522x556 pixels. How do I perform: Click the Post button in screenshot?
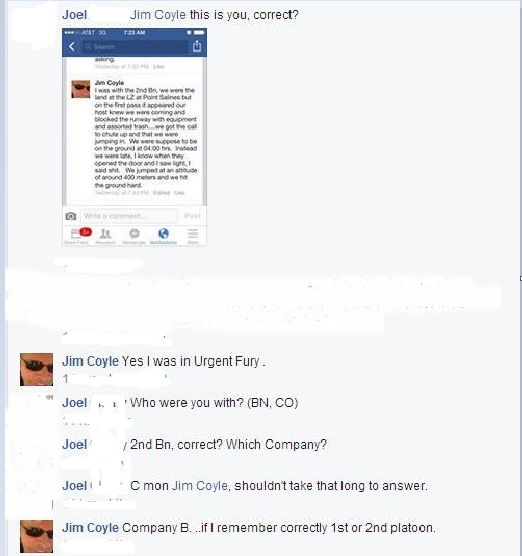pos(192,216)
